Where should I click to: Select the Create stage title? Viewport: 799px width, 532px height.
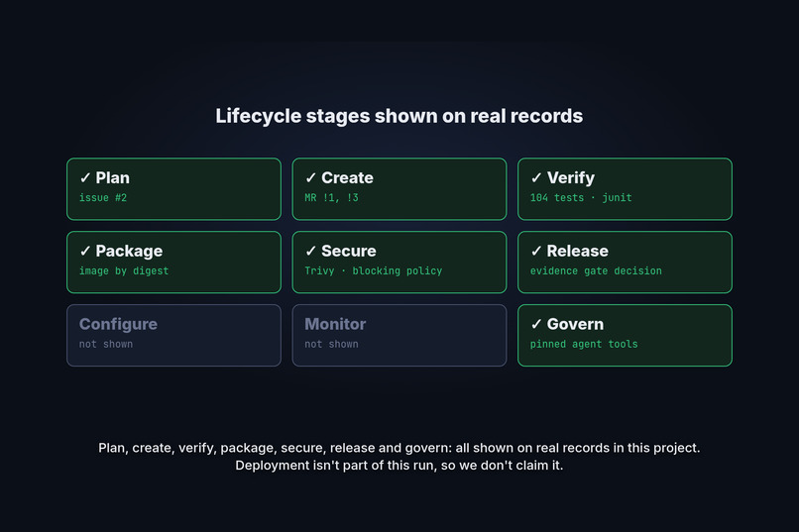click(347, 177)
